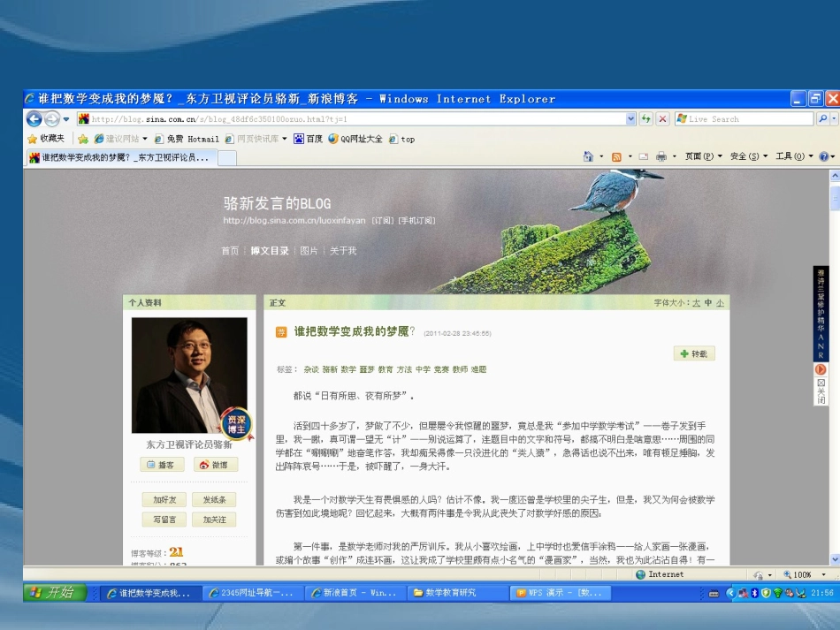Click the search magnifier icon

(823, 118)
